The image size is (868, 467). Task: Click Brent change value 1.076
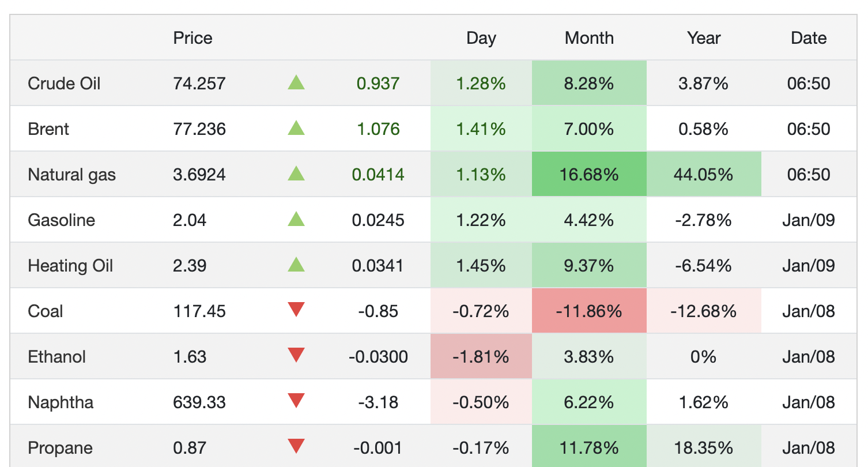[x=378, y=129]
